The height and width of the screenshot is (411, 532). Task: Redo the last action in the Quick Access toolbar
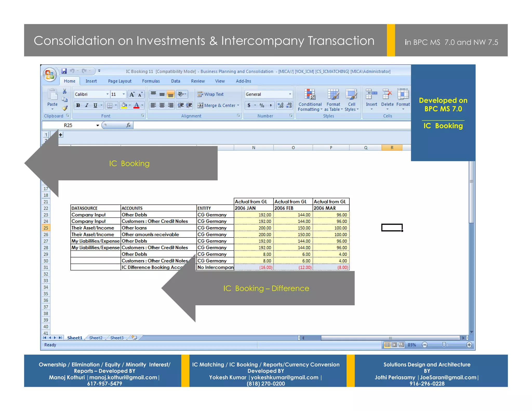pyautogui.click(x=84, y=71)
